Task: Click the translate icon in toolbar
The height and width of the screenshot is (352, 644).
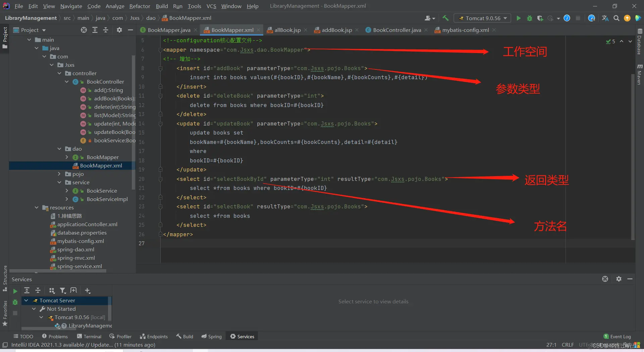Action: pos(605,18)
